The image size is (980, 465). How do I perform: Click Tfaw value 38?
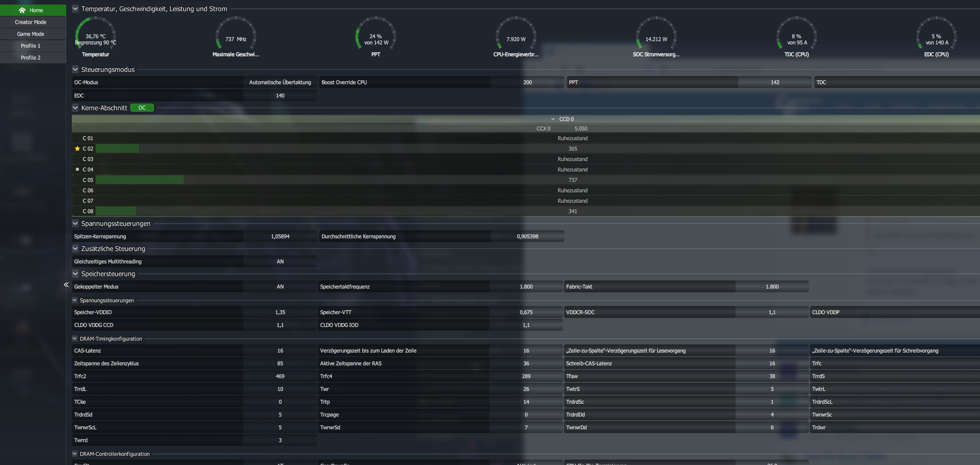pos(772,376)
